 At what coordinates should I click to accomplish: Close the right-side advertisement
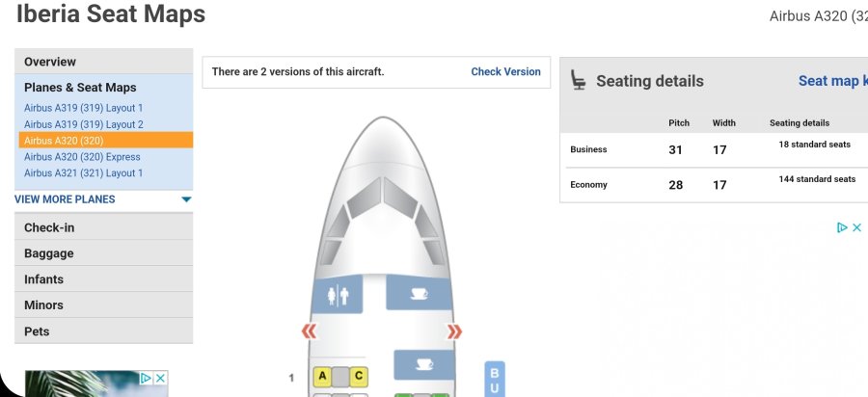856,227
